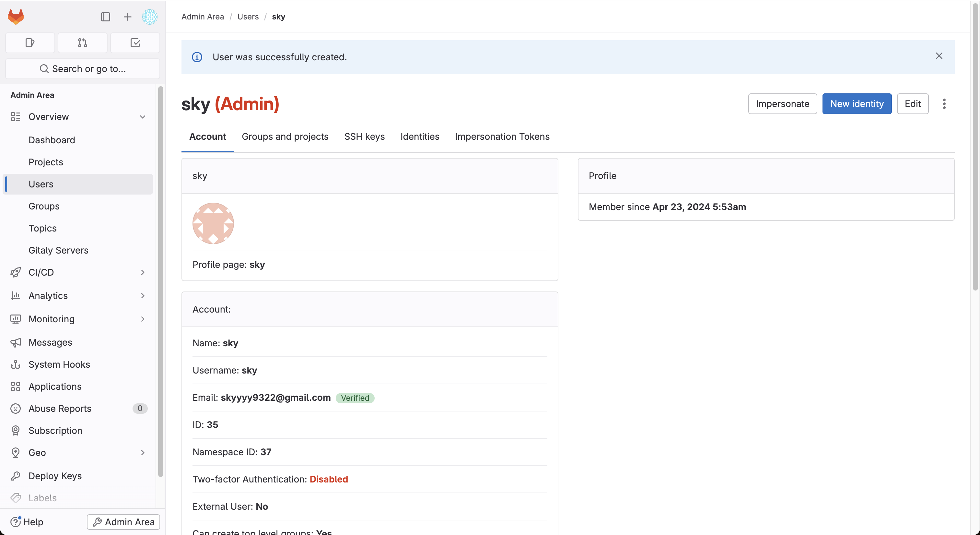980x535 pixels.
Task: Click the plus Create new icon
Action: pyautogui.click(x=127, y=17)
